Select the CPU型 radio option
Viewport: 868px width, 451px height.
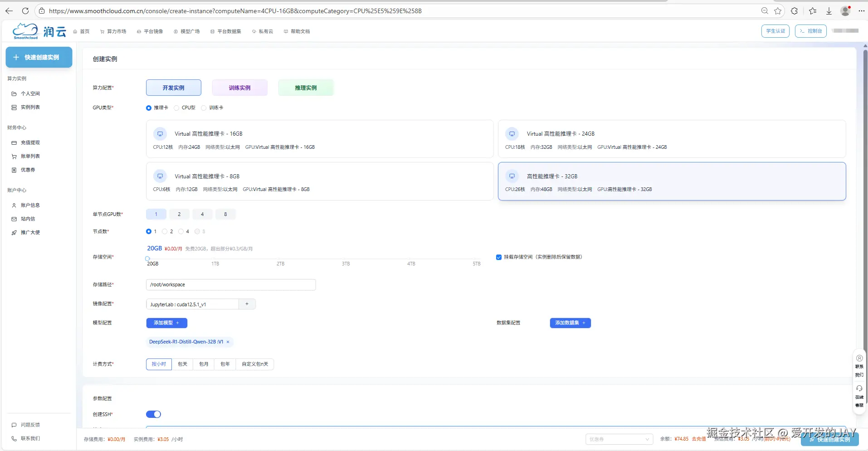[x=176, y=108]
